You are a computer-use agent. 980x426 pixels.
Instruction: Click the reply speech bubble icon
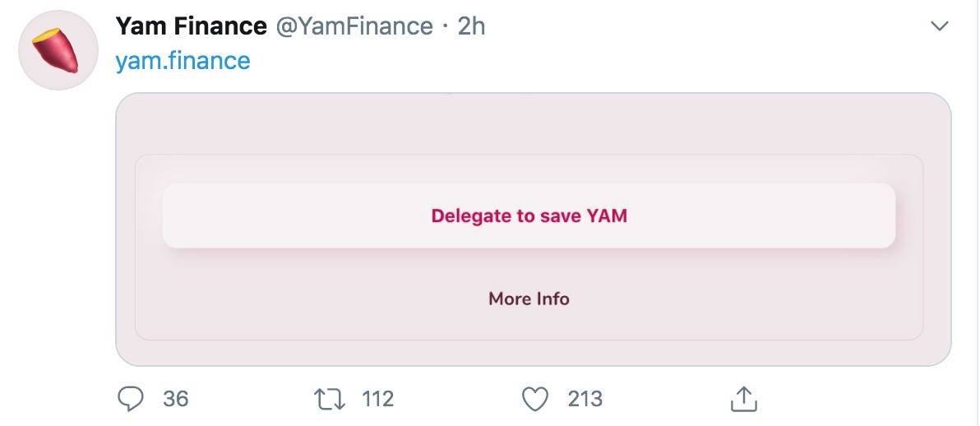pos(130,399)
